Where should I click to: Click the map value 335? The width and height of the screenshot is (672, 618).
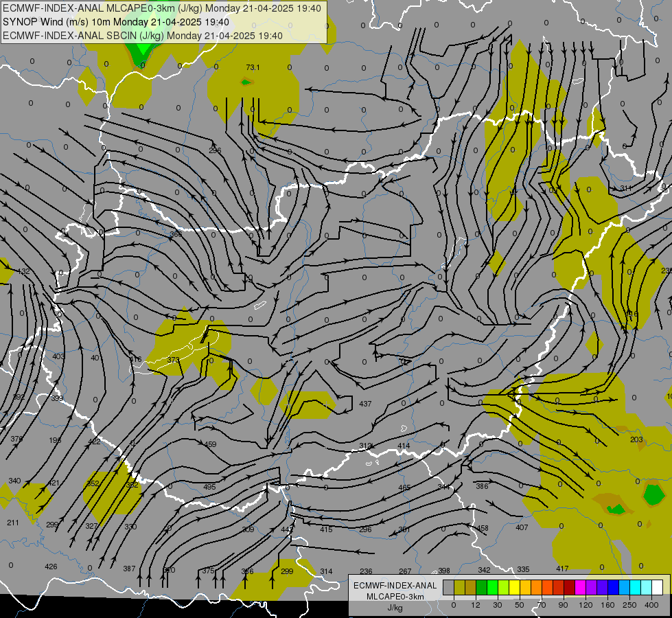coord(523,569)
